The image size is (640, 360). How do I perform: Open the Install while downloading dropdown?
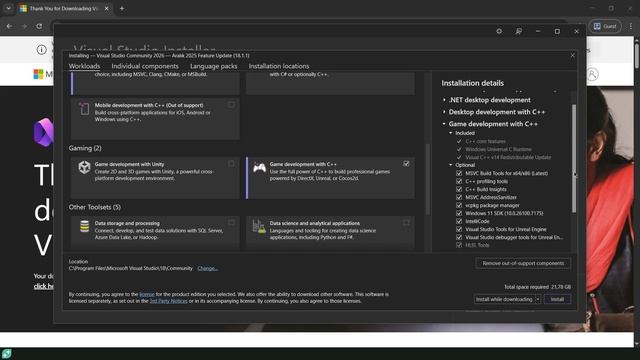(538, 299)
